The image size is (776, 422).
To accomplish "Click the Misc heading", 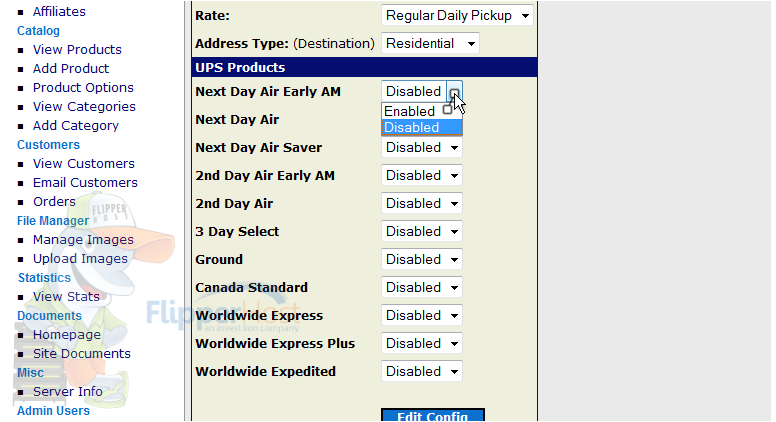I will point(31,373).
